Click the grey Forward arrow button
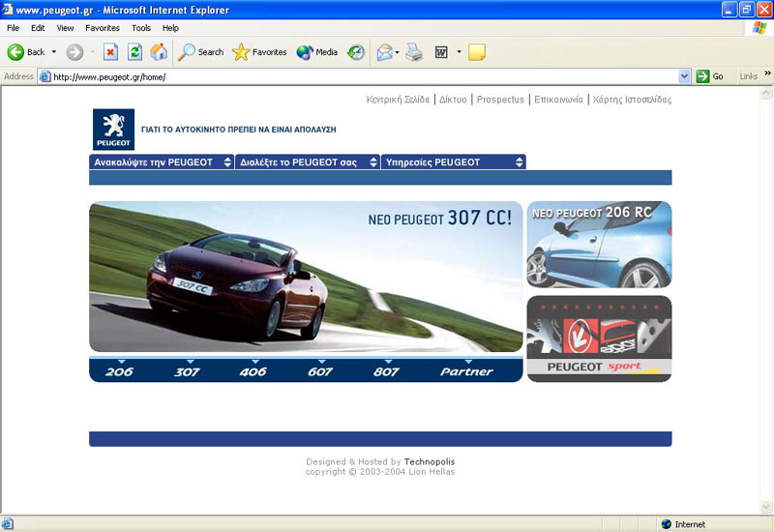 [74, 52]
